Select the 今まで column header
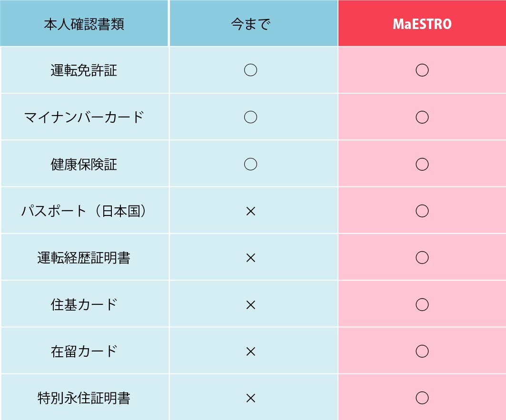506x420 pixels. (251, 24)
